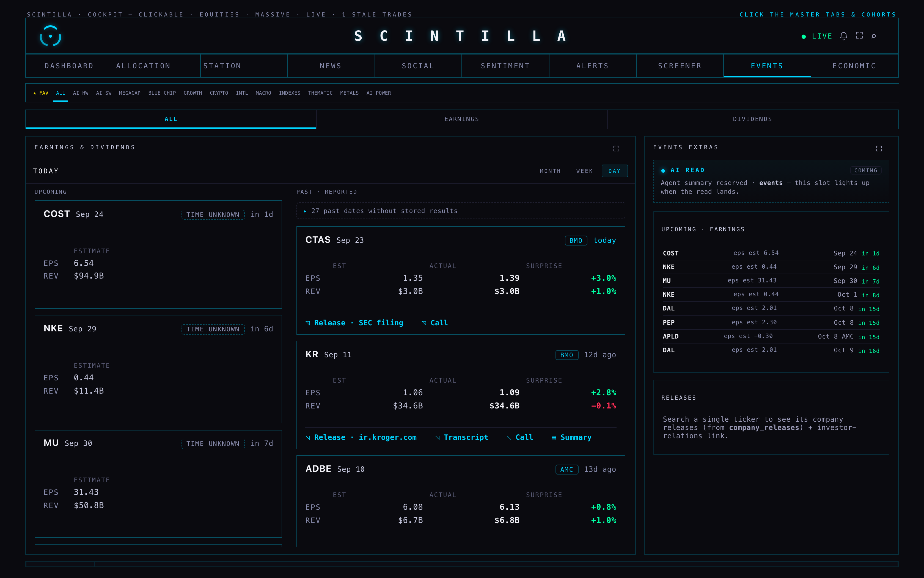Click the Scintilla circular logo icon
Image resolution: width=924 pixels, height=578 pixels.
[x=50, y=36]
